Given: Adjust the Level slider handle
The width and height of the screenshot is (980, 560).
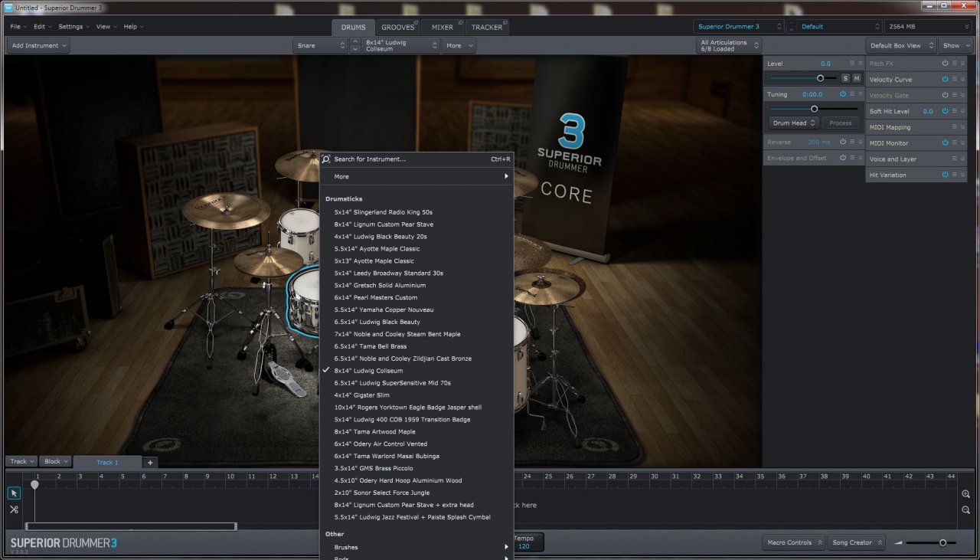Looking at the screenshot, I should point(821,78).
